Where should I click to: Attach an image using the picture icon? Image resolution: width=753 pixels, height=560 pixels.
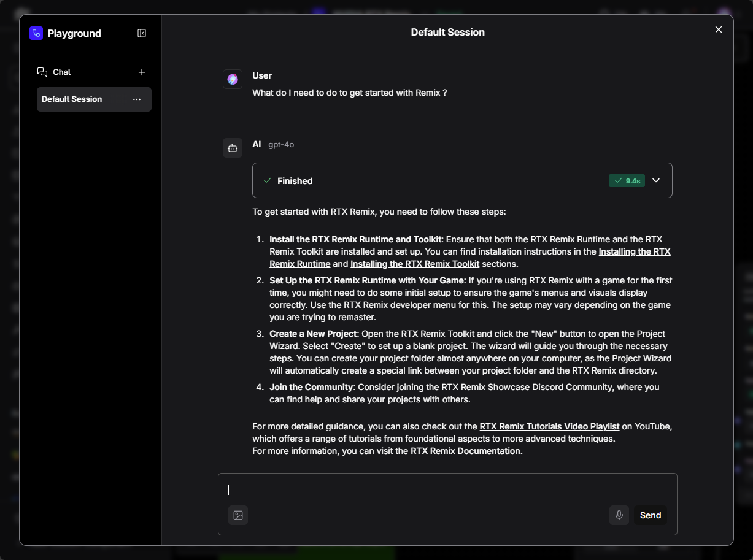[x=238, y=515]
